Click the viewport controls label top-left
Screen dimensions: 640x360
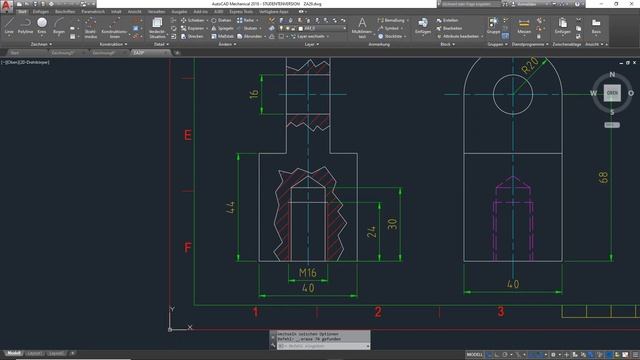coord(25,62)
